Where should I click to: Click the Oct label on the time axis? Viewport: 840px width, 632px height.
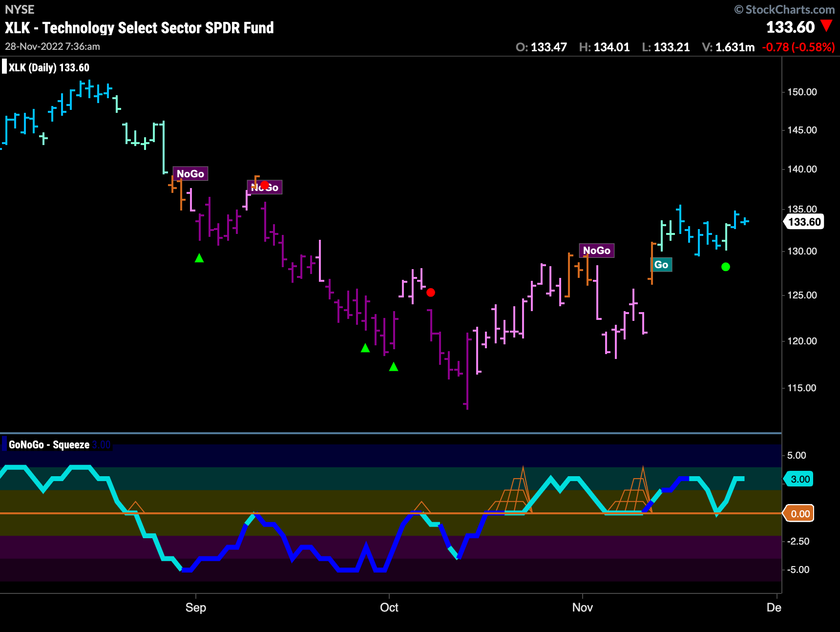[x=389, y=608]
